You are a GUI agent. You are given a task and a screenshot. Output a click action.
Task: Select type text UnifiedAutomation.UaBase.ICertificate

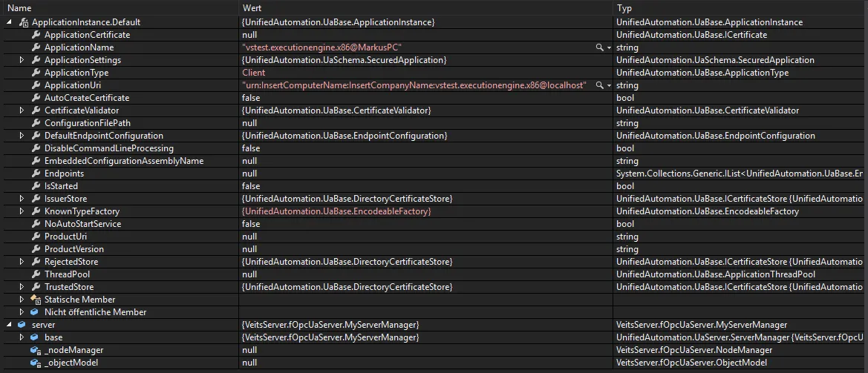[x=691, y=35]
